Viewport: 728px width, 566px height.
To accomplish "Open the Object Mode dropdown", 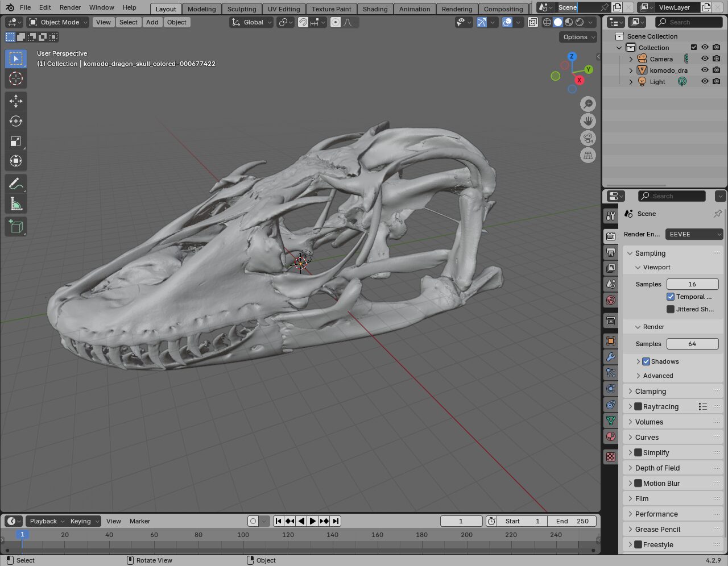I will [58, 22].
